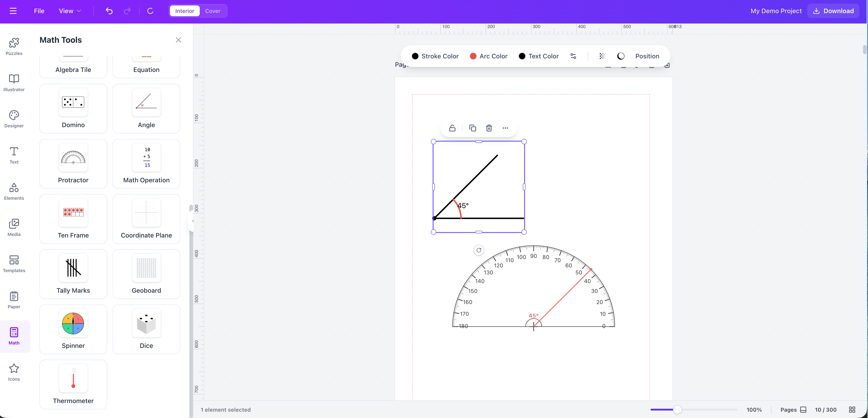The height and width of the screenshot is (418, 868).
Task: Duplicate the selected element using copy icon
Action: 473,128
